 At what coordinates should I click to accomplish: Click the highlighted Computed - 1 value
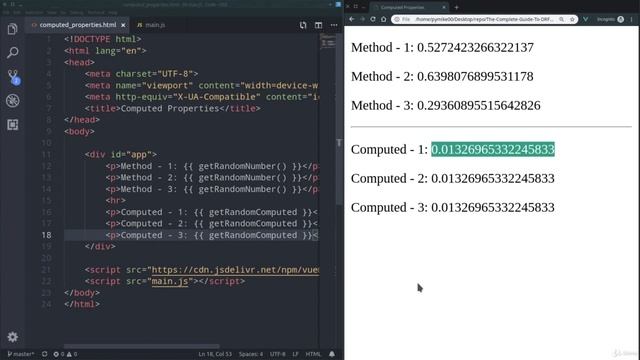tap(493, 149)
